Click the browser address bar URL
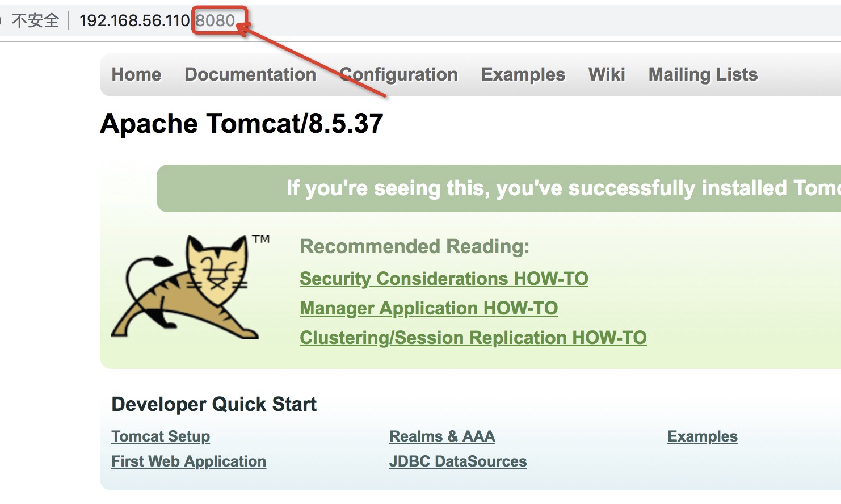Screen dimensions: 841x504 [157, 20]
